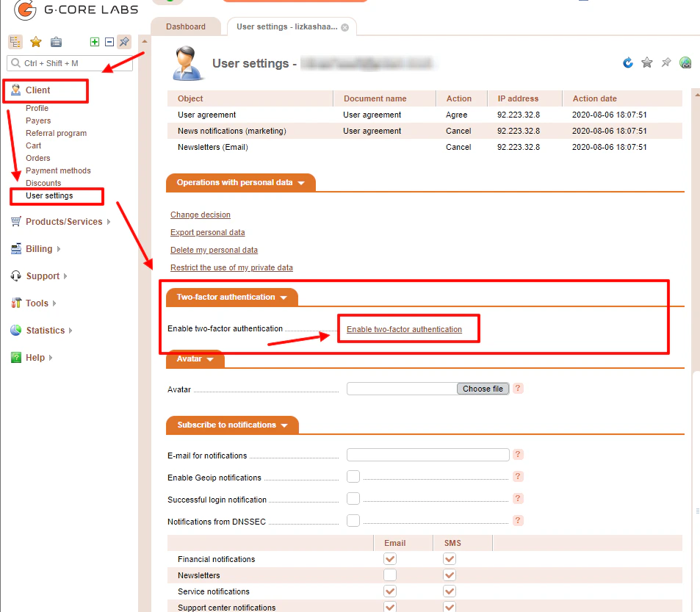Click the Statistics pie chart icon
The width and height of the screenshot is (700, 612).
pos(15,331)
